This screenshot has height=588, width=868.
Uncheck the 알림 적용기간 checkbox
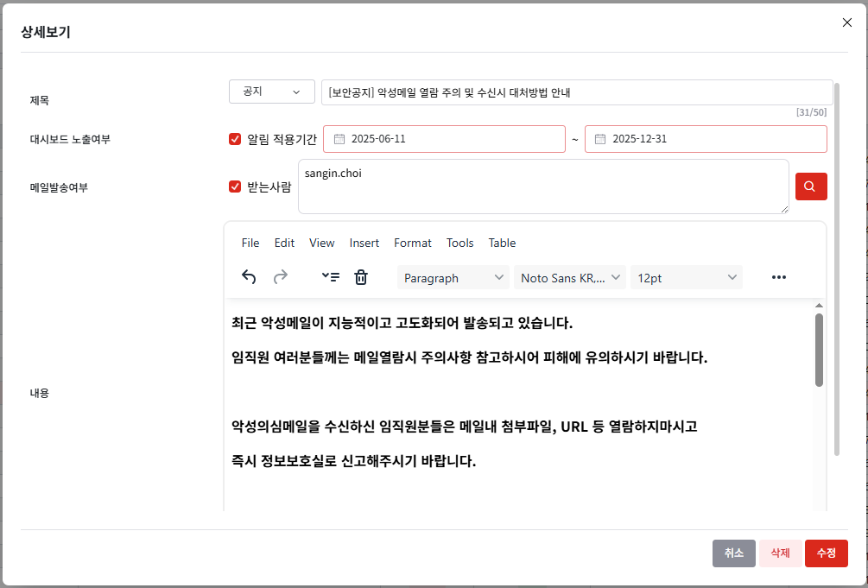click(x=235, y=139)
